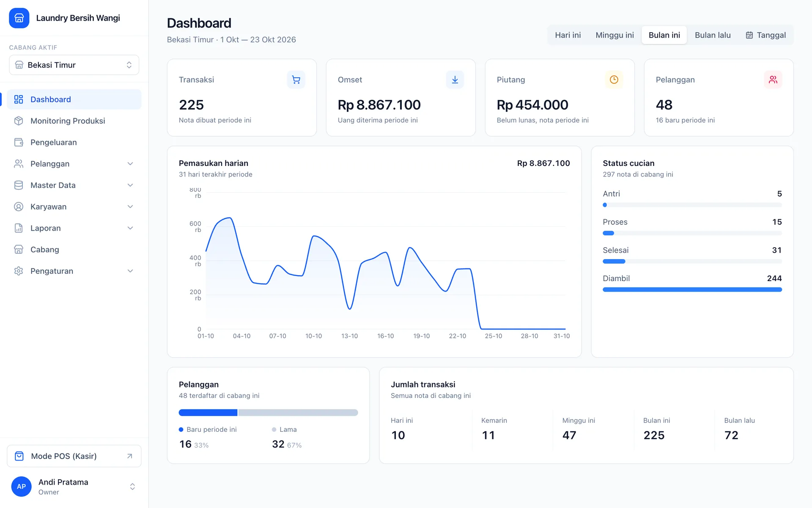Click the Diambil status progress bar
Image resolution: width=812 pixels, height=508 pixels.
coord(692,290)
